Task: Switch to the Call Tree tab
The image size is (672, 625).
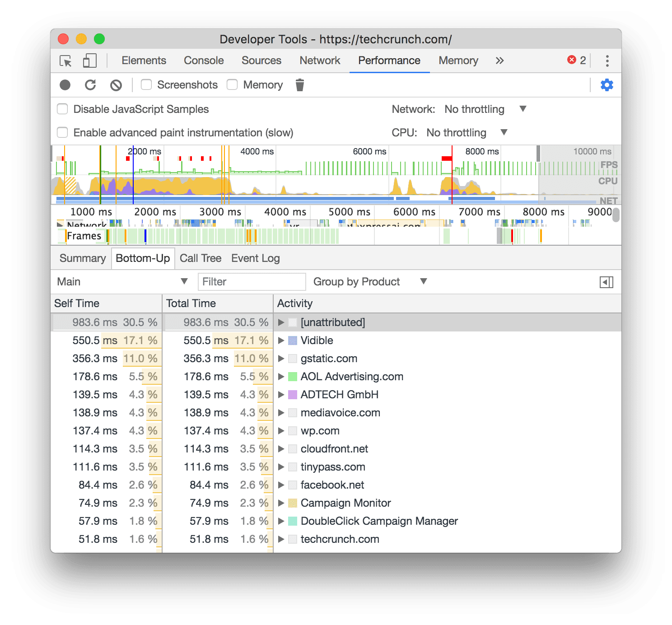Action: pyautogui.click(x=200, y=258)
